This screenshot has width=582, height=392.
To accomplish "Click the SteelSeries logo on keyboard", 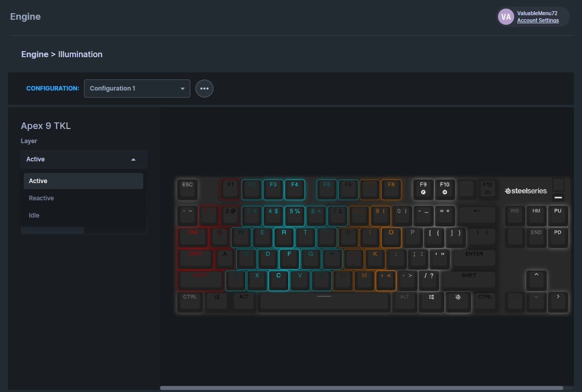I will click(526, 191).
